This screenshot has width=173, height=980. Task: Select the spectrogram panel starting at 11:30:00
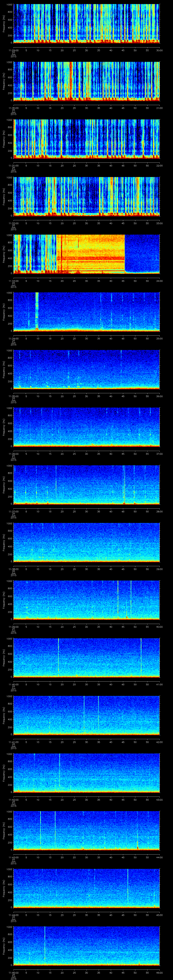coord(87,81)
